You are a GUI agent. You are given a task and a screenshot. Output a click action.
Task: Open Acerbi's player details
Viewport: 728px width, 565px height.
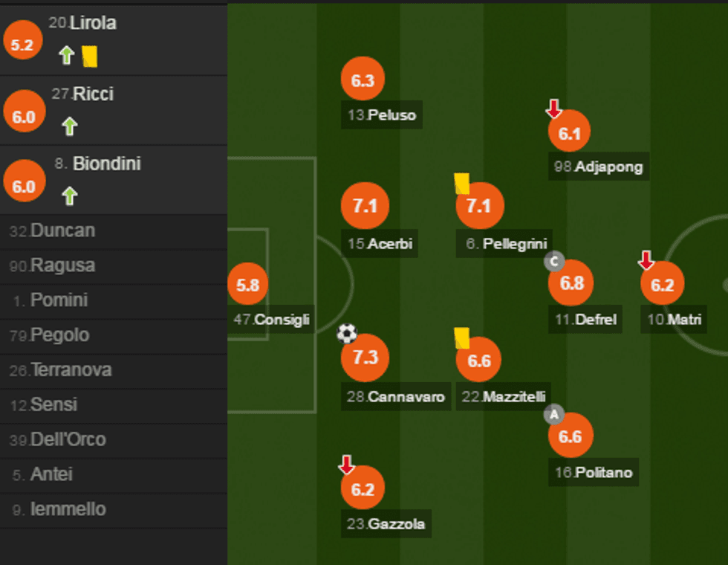[365, 206]
